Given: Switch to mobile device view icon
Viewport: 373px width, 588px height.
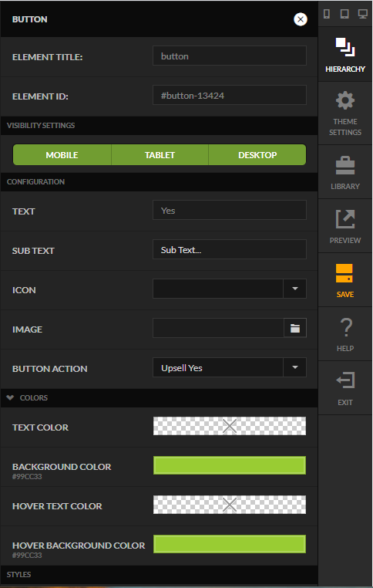Looking at the screenshot, I should (327, 14).
